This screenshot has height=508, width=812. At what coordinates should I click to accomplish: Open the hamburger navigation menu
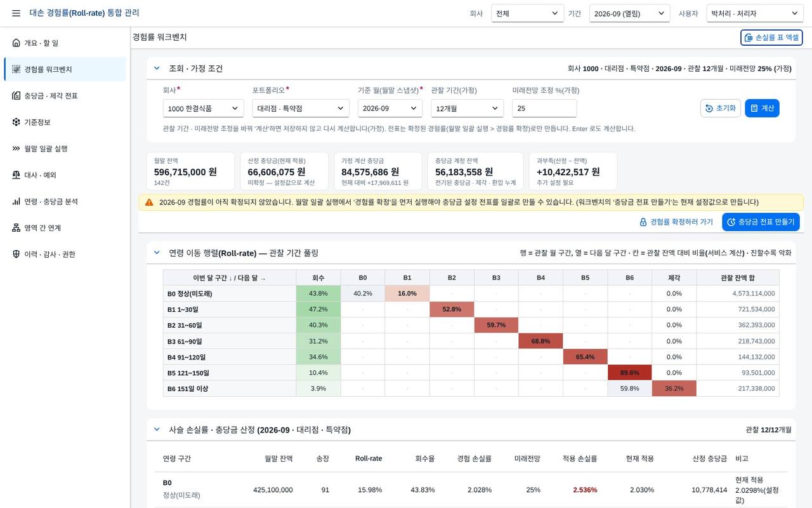coord(16,13)
